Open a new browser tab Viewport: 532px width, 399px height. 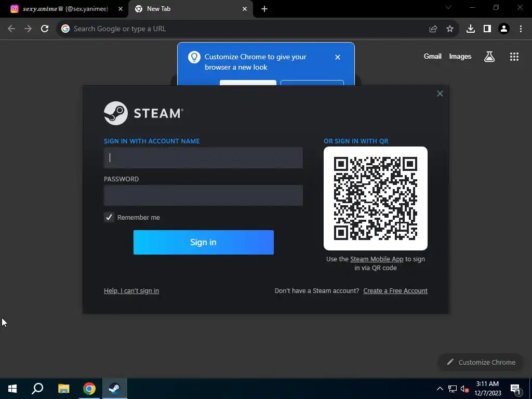pyautogui.click(x=264, y=9)
